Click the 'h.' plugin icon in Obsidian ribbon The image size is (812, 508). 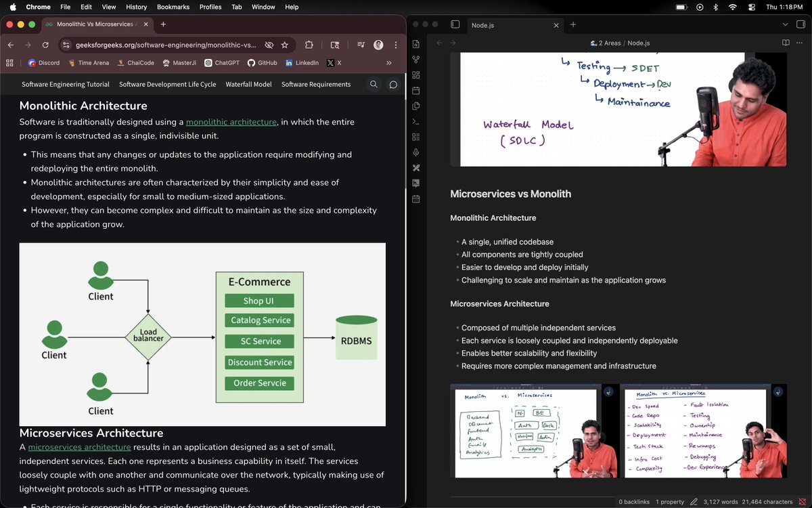click(416, 184)
